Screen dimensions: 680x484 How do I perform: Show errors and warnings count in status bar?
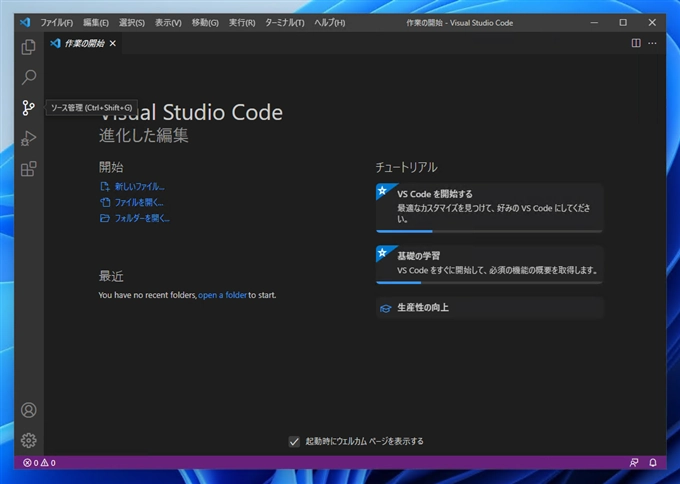click(39, 463)
